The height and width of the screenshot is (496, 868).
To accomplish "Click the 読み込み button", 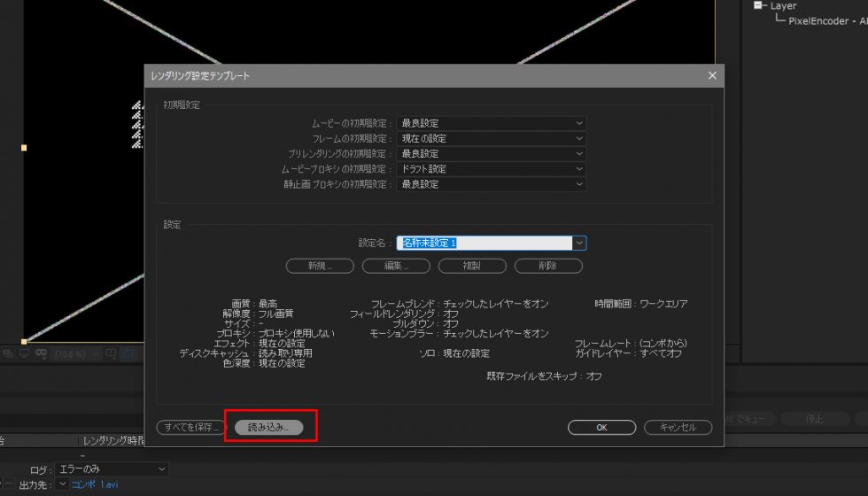I will pos(268,427).
